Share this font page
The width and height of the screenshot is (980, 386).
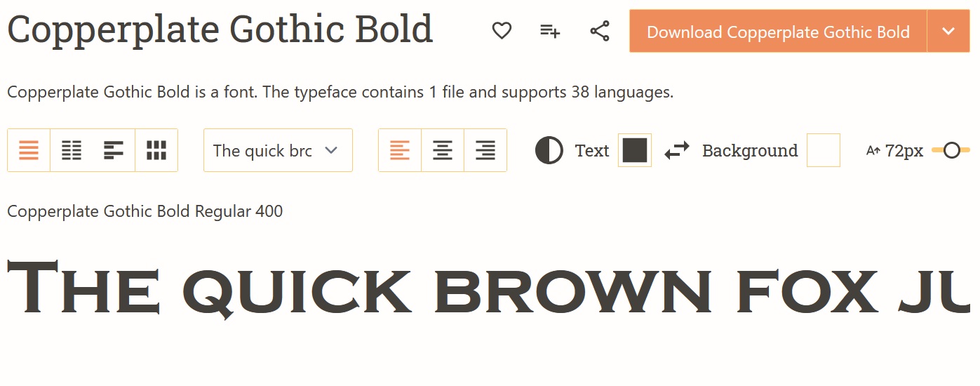click(600, 31)
